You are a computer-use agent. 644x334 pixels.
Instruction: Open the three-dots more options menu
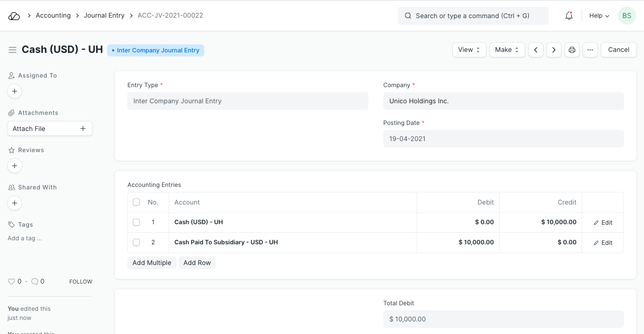[590, 50]
